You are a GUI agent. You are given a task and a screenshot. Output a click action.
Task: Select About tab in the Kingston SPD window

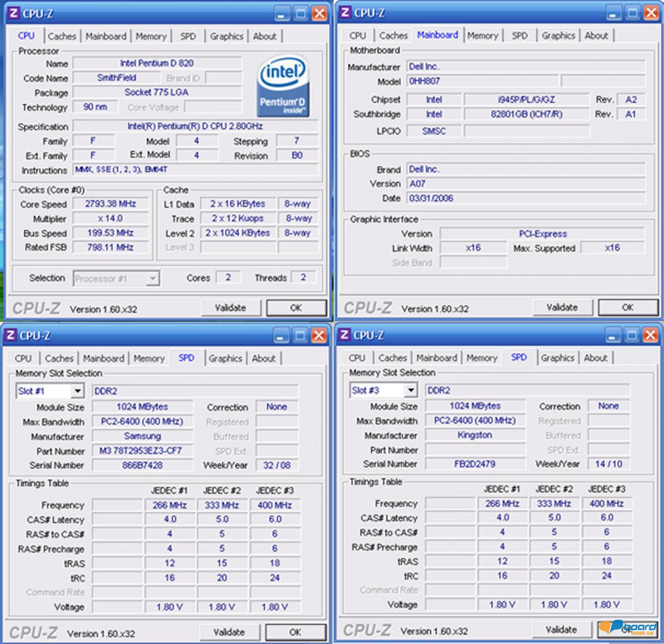595,358
